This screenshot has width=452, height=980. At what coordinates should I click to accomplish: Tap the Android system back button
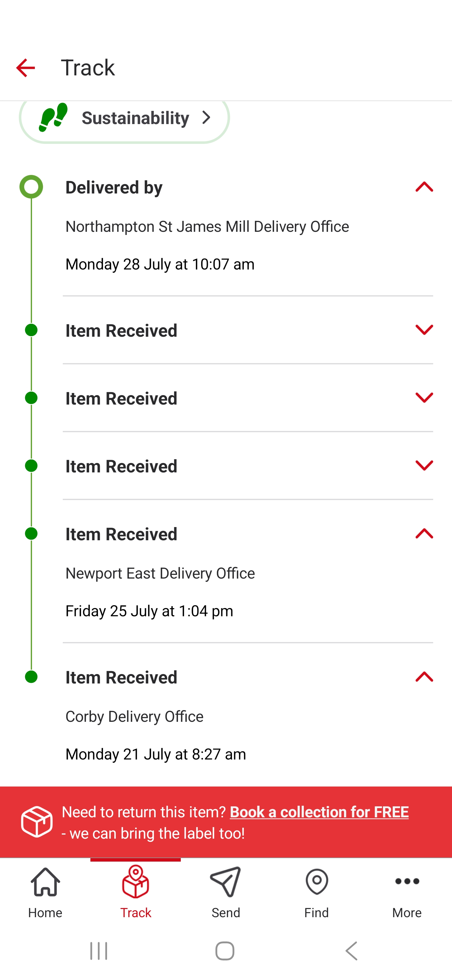(352, 951)
